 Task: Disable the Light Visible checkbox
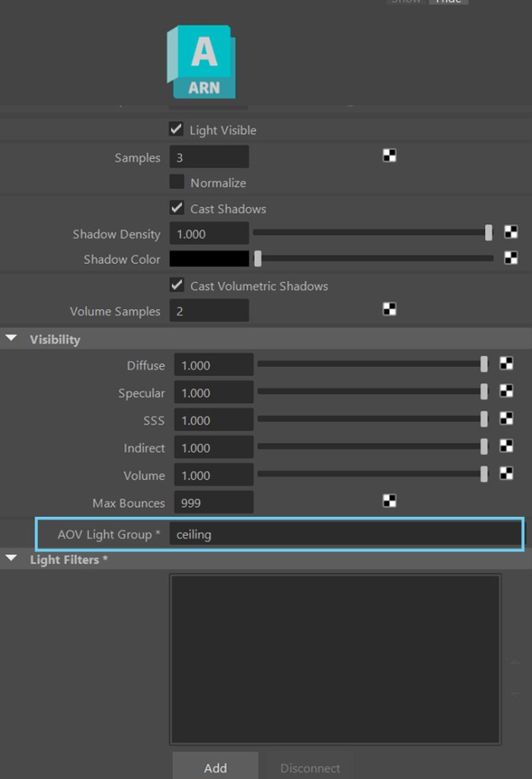coord(177,129)
